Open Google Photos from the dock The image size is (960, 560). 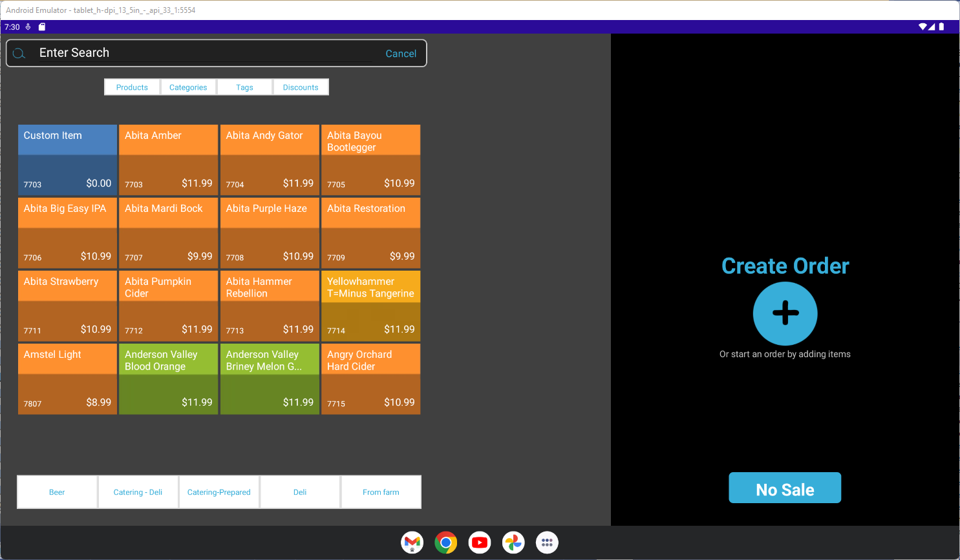pos(513,543)
